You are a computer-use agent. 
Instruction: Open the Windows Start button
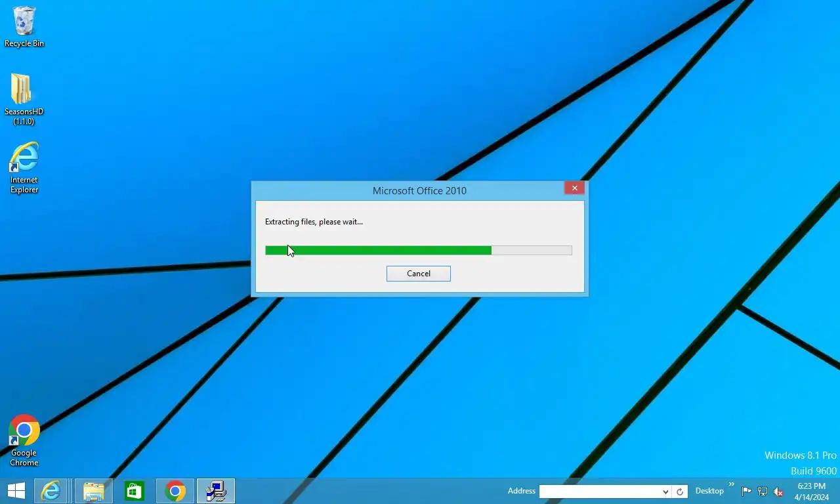pyautogui.click(x=16, y=491)
